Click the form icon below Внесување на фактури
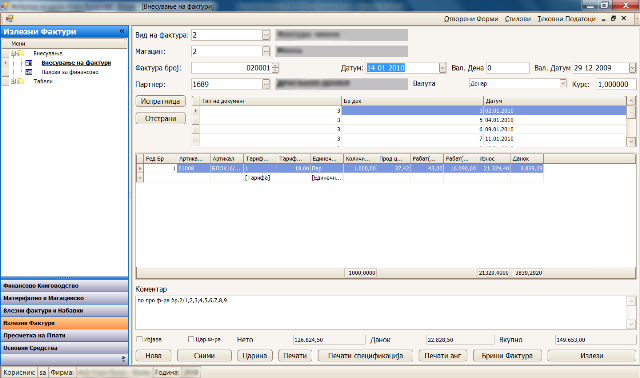640x378 pixels. (29, 72)
